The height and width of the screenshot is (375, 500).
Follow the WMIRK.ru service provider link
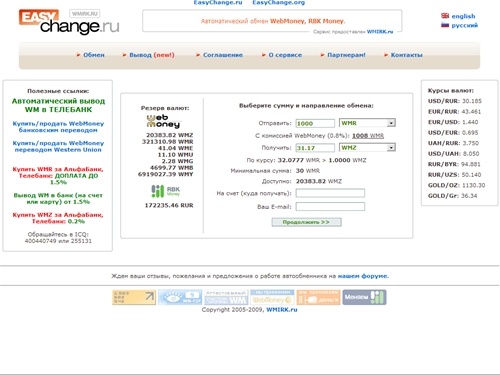(380, 32)
